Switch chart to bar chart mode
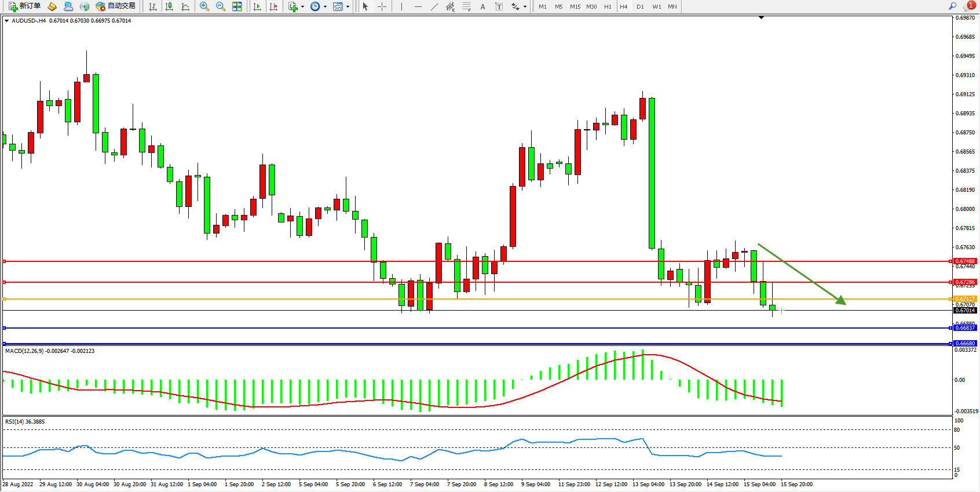The image size is (980, 492). pos(153,6)
